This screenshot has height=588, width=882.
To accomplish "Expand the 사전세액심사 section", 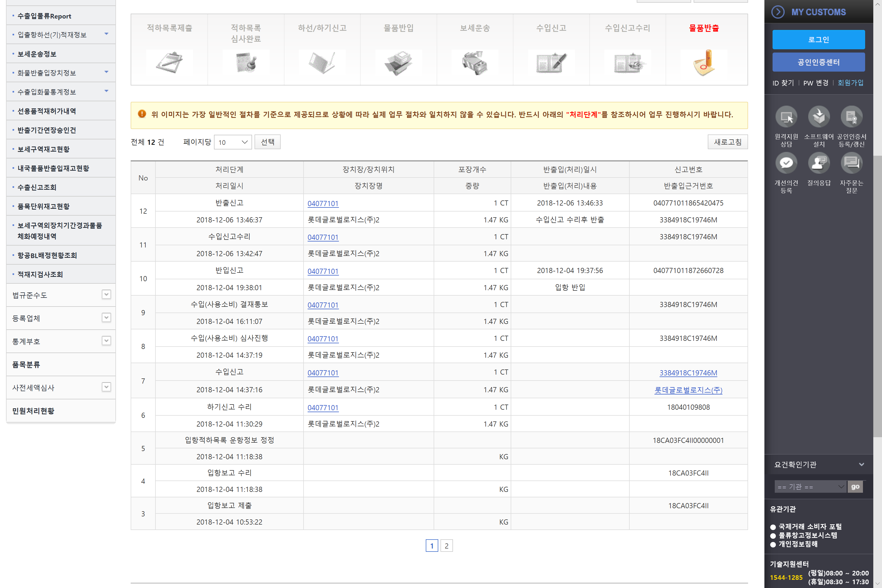I will click(x=106, y=387).
